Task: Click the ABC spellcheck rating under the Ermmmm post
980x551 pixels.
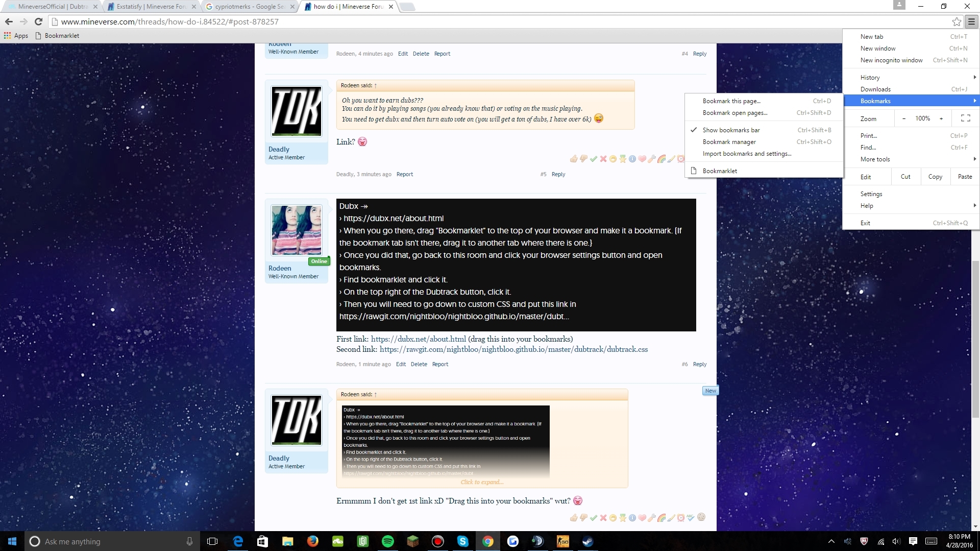Action: 691,517
